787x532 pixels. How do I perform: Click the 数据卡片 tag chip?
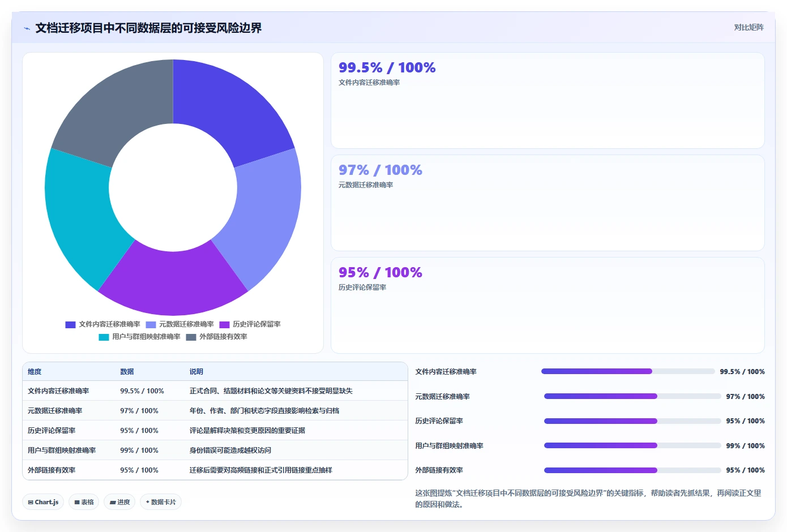pos(161,502)
